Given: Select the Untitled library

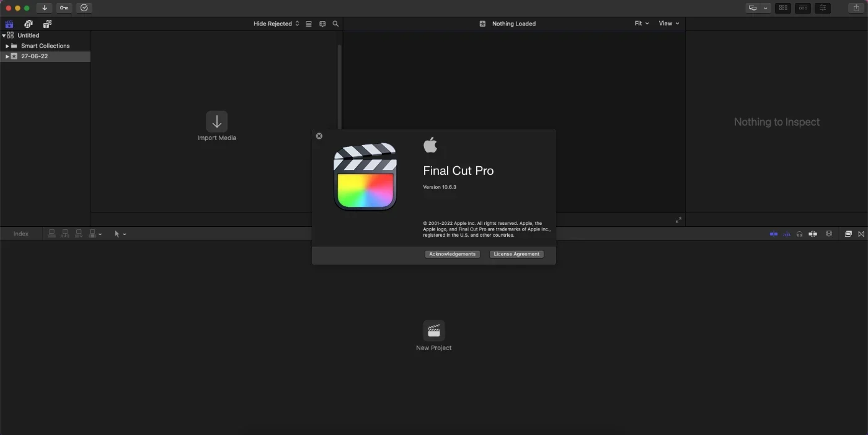Looking at the screenshot, I should pos(45,35).
